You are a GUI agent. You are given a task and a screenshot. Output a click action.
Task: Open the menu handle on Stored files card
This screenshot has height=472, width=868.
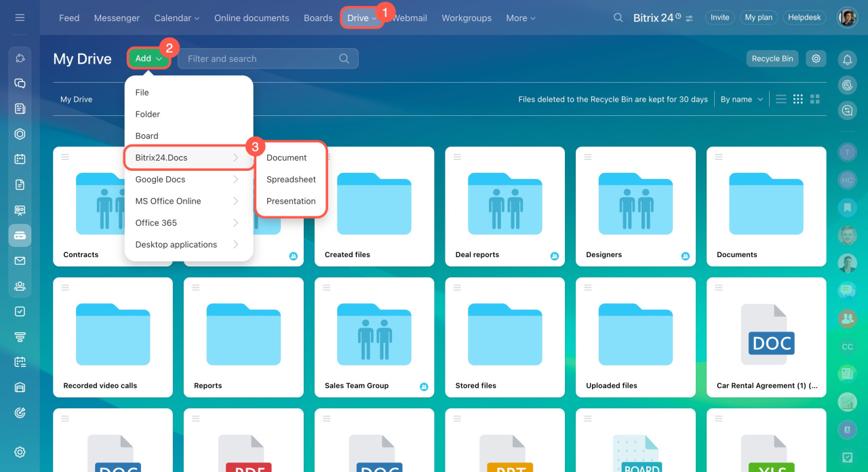click(458, 288)
